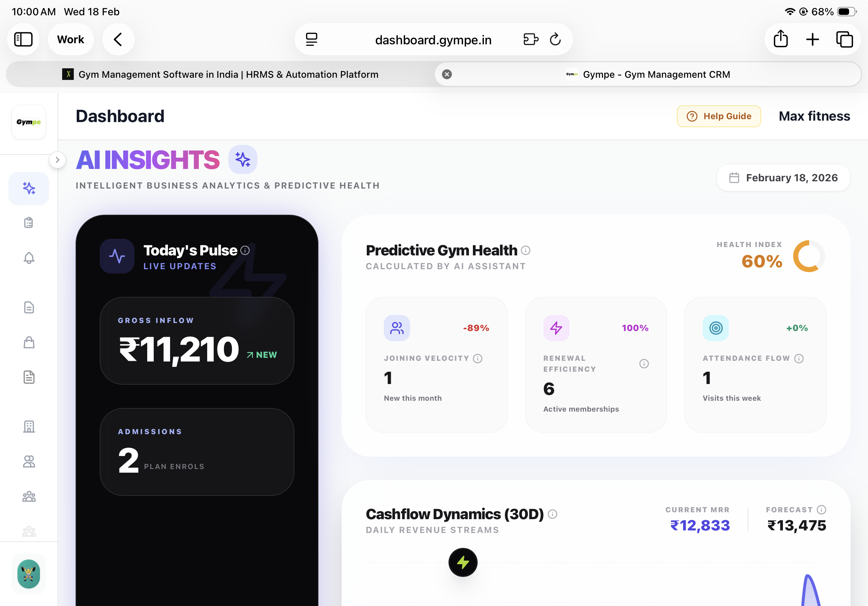The width and height of the screenshot is (868, 606).
Task: Expand the collapsed sidebar with chevron
Action: tap(57, 160)
